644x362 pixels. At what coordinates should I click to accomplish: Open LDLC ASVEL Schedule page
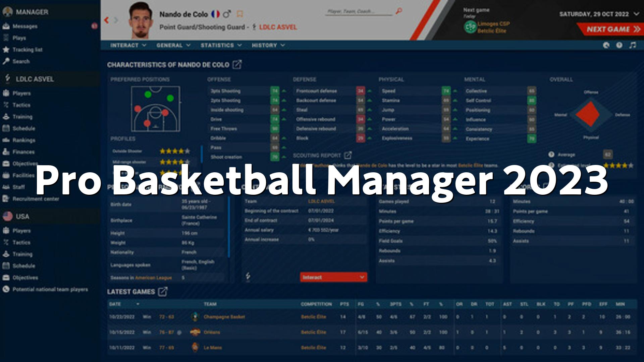pos(23,128)
